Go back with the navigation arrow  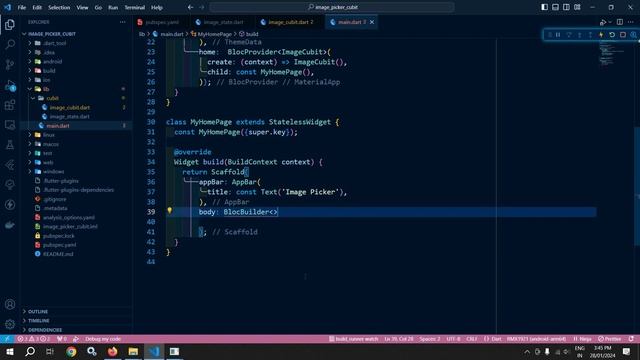click(x=190, y=7)
